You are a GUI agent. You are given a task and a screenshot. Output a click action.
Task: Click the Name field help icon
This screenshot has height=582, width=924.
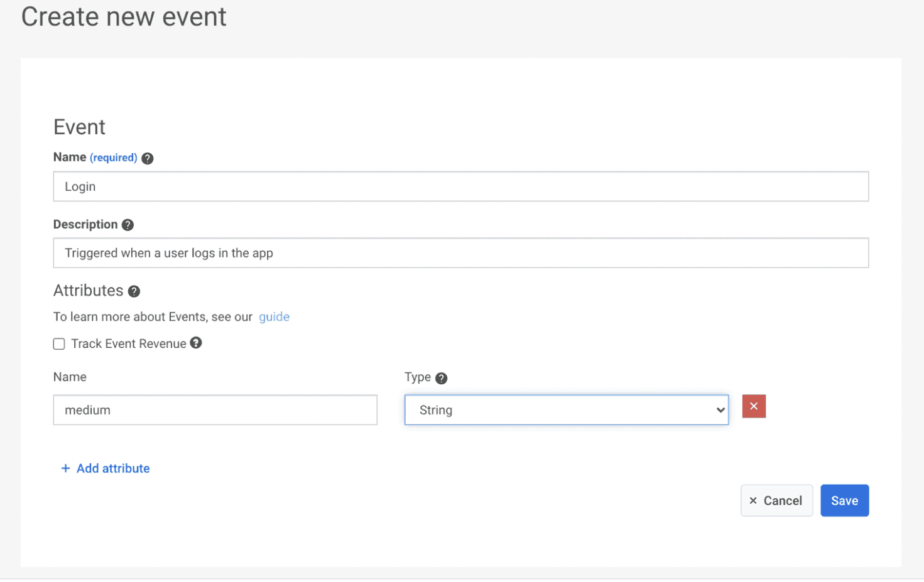click(x=147, y=158)
